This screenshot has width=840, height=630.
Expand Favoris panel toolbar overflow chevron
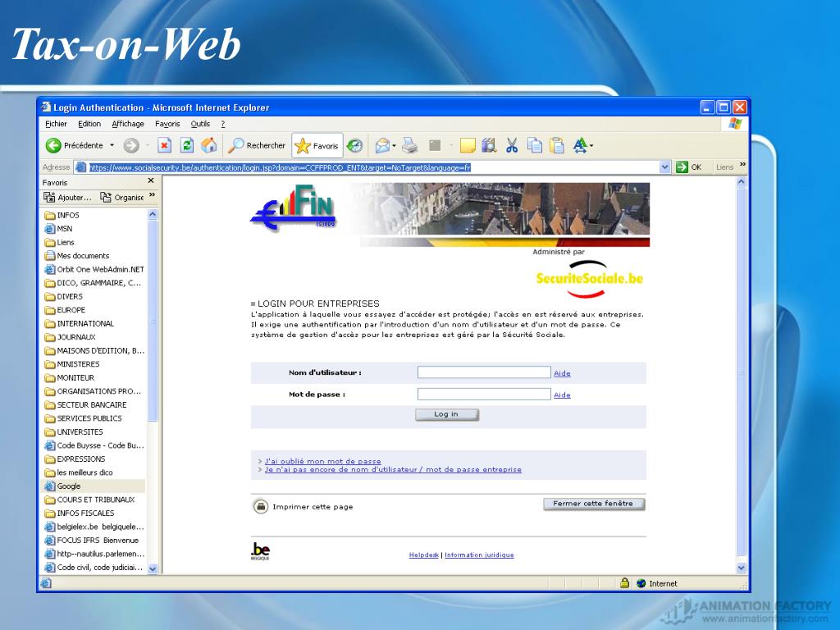pos(152,195)
